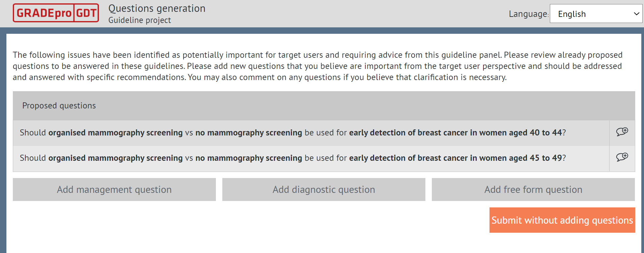Click the plus-bubble comment icon in the bottom question row
Viewport: 644px width, 253px height.
622,157
